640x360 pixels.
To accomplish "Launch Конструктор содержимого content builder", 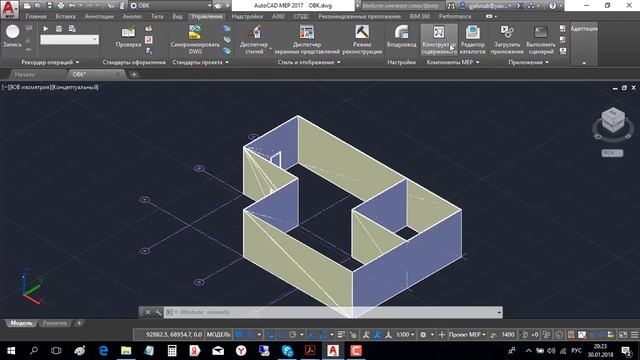I will (x=439, y=40).
